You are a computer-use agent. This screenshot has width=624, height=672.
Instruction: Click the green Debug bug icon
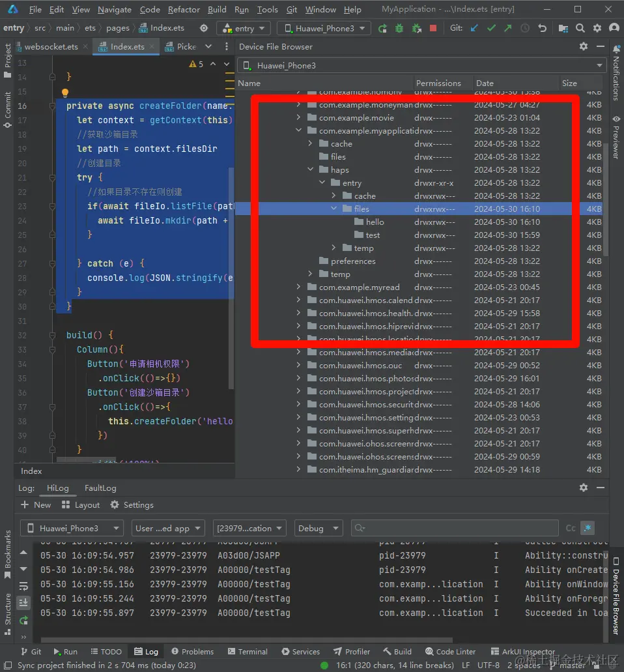(399, 28)
